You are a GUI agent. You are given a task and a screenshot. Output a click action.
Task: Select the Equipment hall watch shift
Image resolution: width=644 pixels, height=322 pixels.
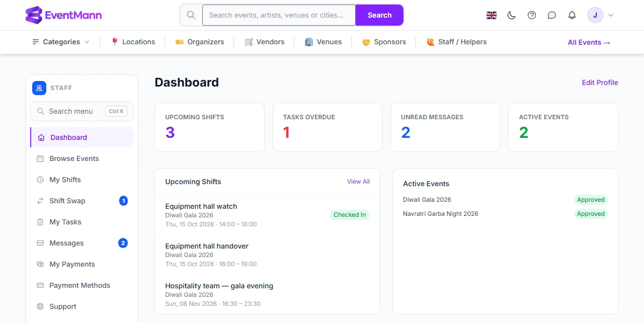click(267, 215)
